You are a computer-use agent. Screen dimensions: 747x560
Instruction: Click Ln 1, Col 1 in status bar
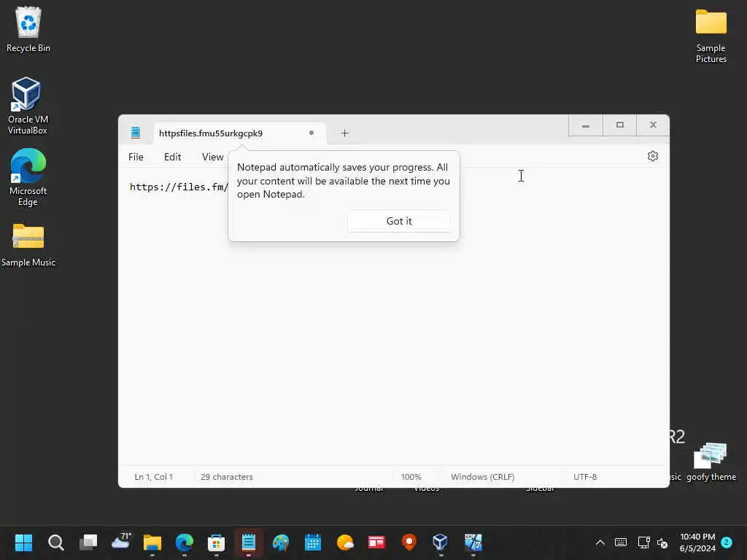click(153, 477)
